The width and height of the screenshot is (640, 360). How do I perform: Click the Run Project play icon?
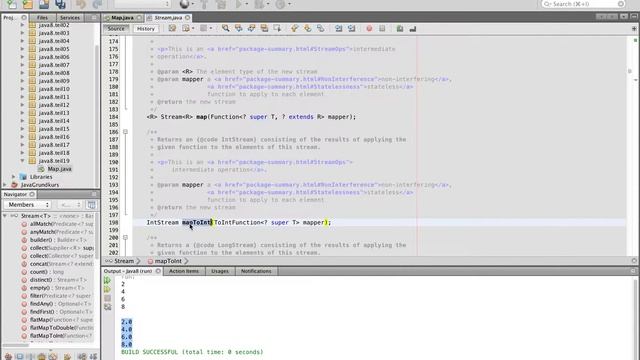tap(239, 4)
